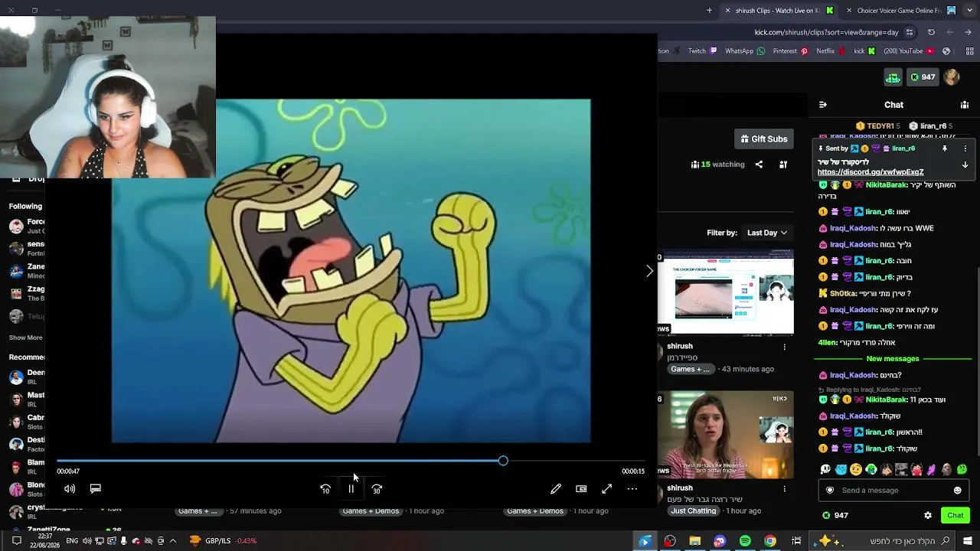The image size is (980, 551).
Task: Open the discord.gg link in pinned message
Action: [x=871, y=172]
